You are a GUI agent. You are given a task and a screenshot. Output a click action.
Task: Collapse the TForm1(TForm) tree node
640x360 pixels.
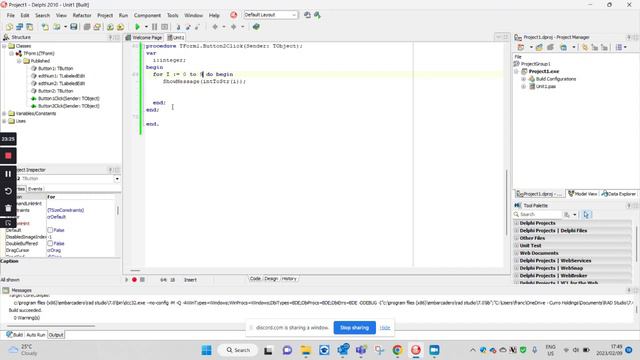[x=11, y=53]
